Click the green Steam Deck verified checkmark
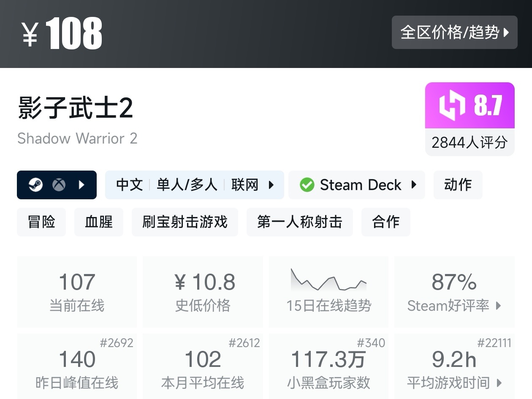Screen dimensions: 532x399 [307, 185]
